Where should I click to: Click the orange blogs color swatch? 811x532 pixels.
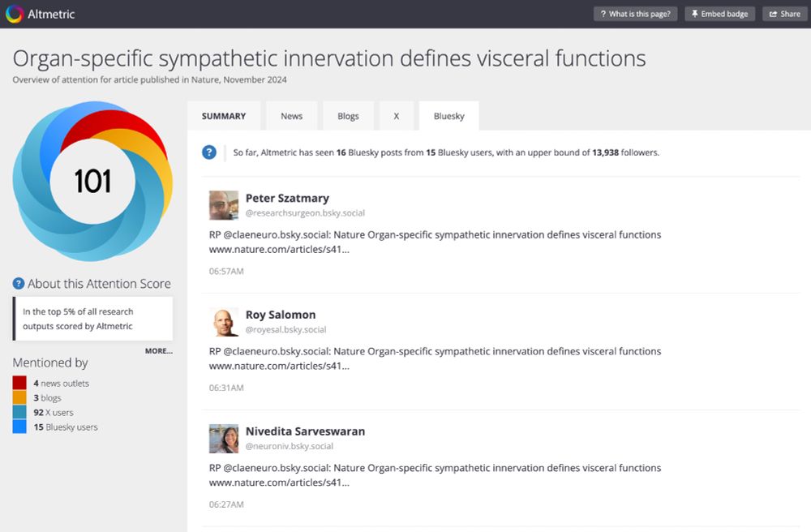pyautogui.click(x=19, y=397)
